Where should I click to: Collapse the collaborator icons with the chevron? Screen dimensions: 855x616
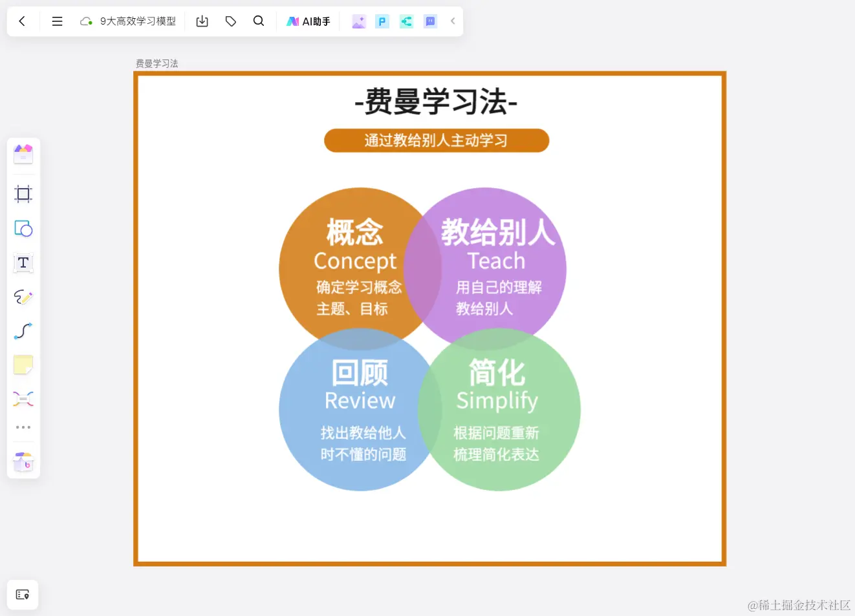[x=453, y=21]
